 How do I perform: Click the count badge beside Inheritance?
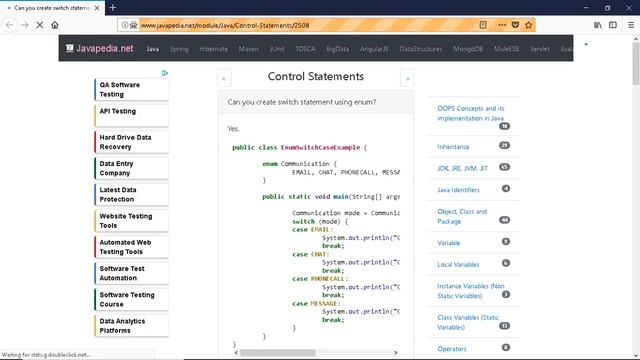(504, 145)
